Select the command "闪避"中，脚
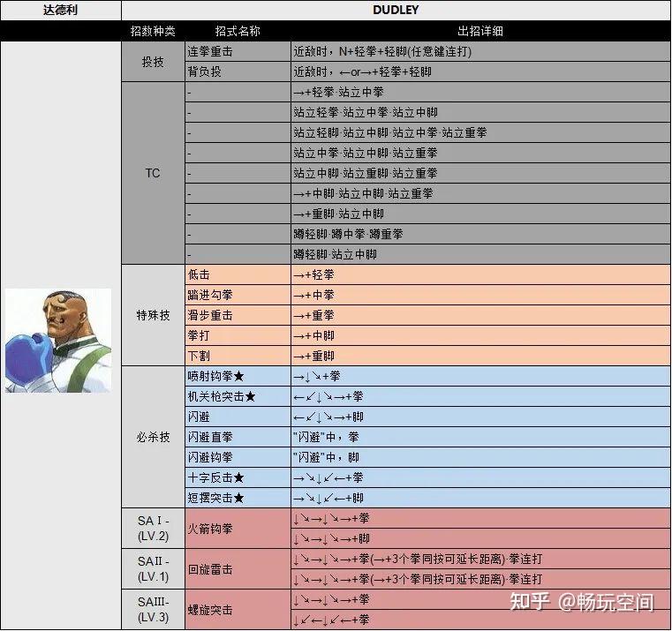Screen dimensions: 672x631 [x=326, y=457]
